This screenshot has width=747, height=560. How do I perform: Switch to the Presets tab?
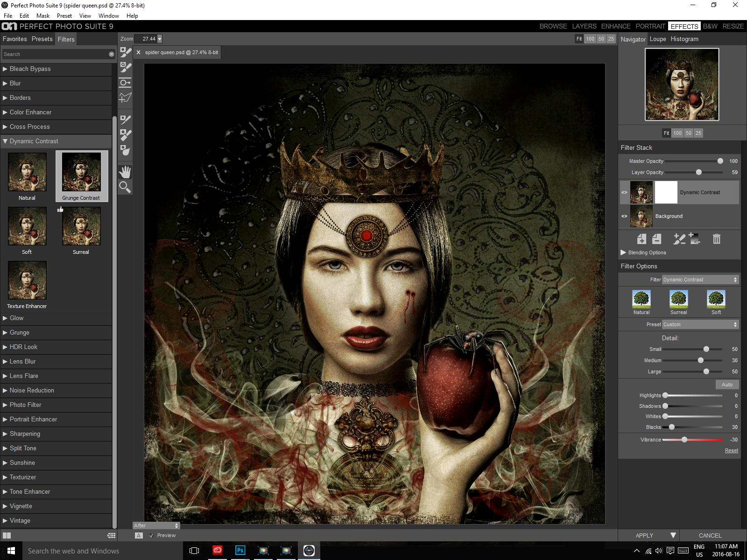coord(42,39)
